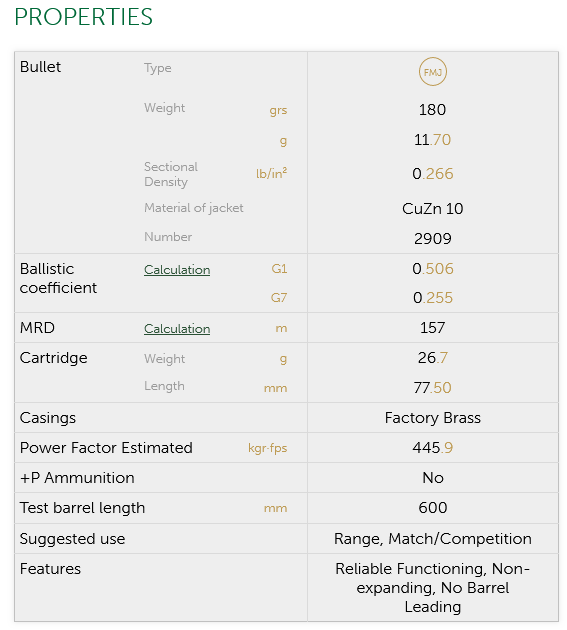Click cartridge weight value 26.7
The width and height of the screenshot is (567, 630).
pos(432,358)
